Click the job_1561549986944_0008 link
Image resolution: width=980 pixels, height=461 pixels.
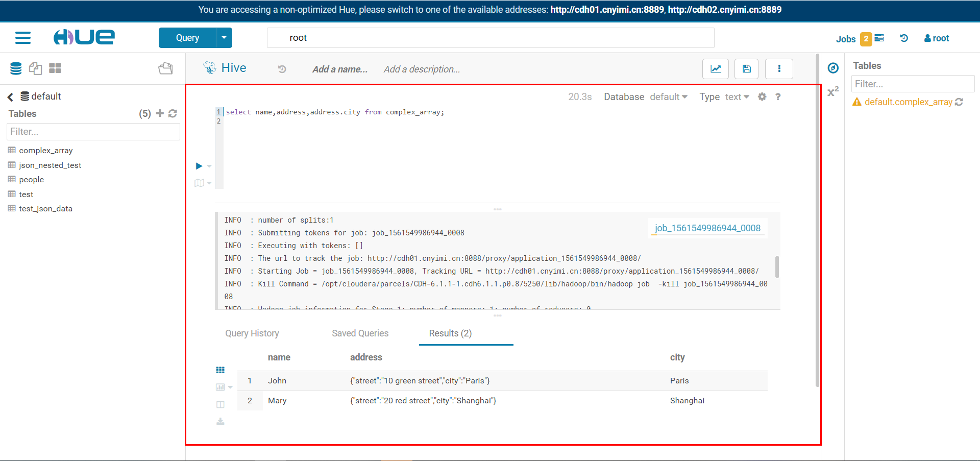pos(707,228)
